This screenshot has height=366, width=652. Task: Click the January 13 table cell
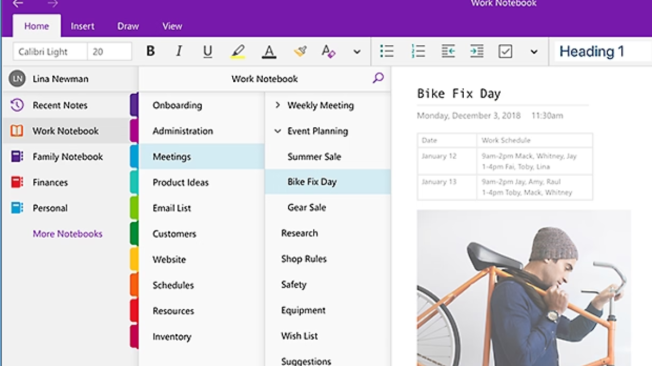447,187
